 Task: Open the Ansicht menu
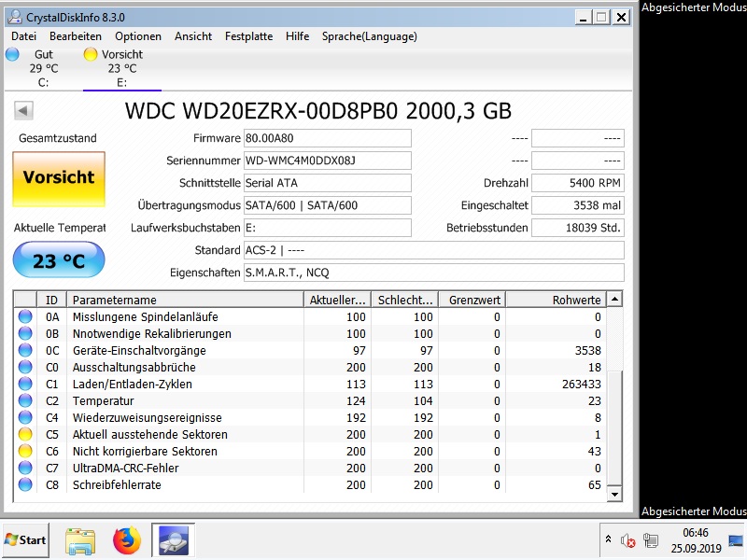[x=193, y=36]
